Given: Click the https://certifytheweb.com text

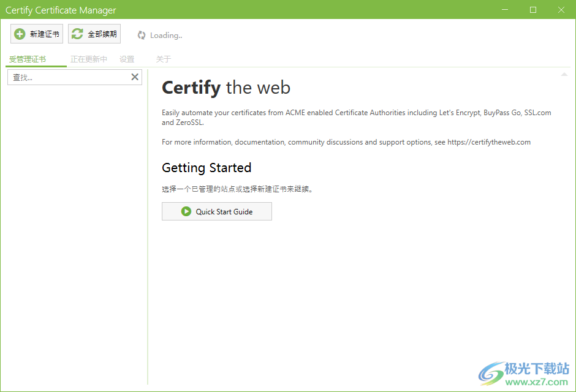Looking at the screenshot, I should (489, 142).
